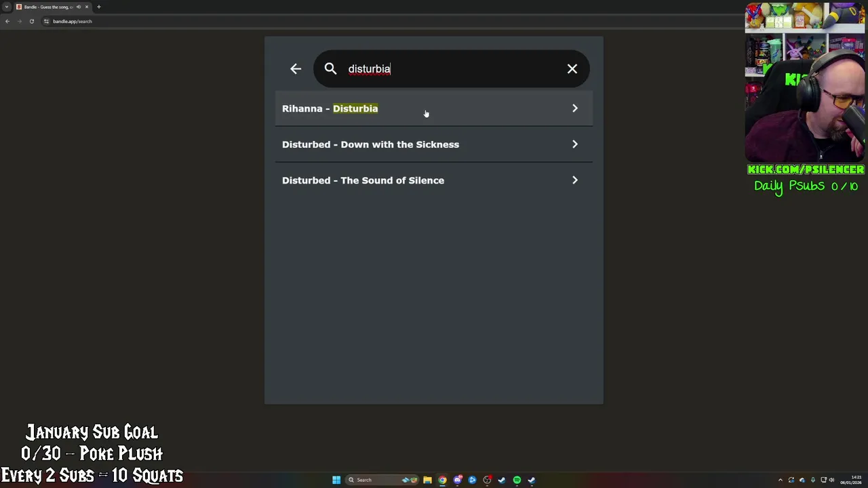
Task: Open chevron on The Sound of Silence row
Action: tap(574, 180)
